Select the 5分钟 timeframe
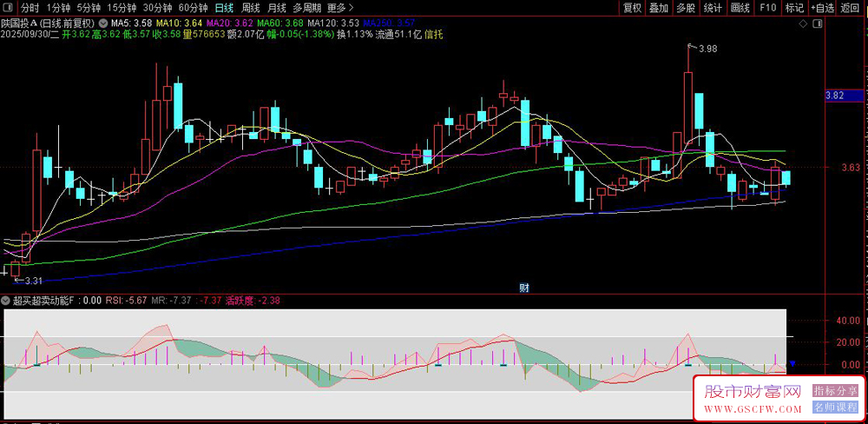The image size is (868, 424). coord(89,8)
